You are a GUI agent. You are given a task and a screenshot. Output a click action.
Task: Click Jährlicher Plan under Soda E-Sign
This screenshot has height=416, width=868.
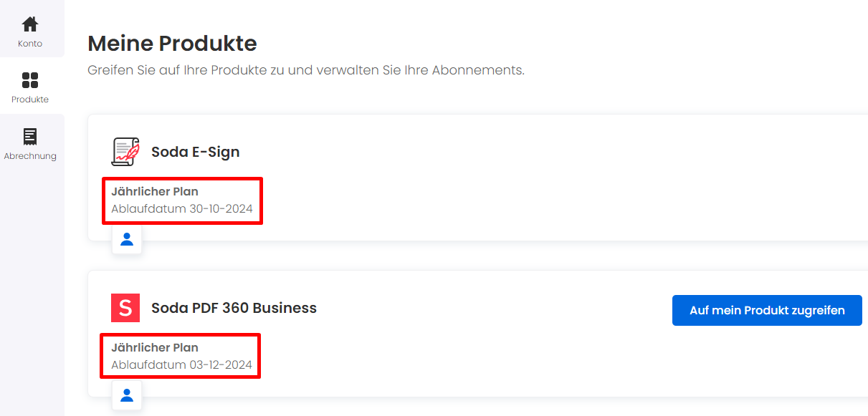(x=155, y=191)
